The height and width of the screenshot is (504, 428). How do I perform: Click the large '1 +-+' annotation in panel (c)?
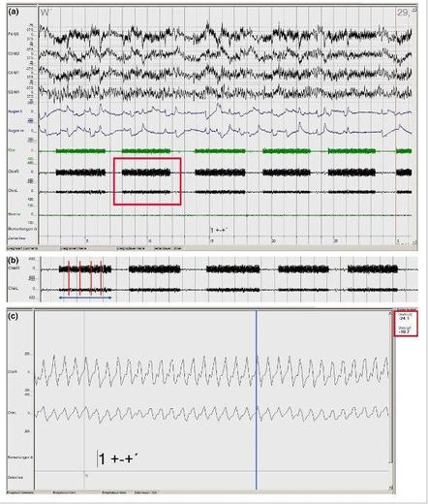(x=118, y=458)
